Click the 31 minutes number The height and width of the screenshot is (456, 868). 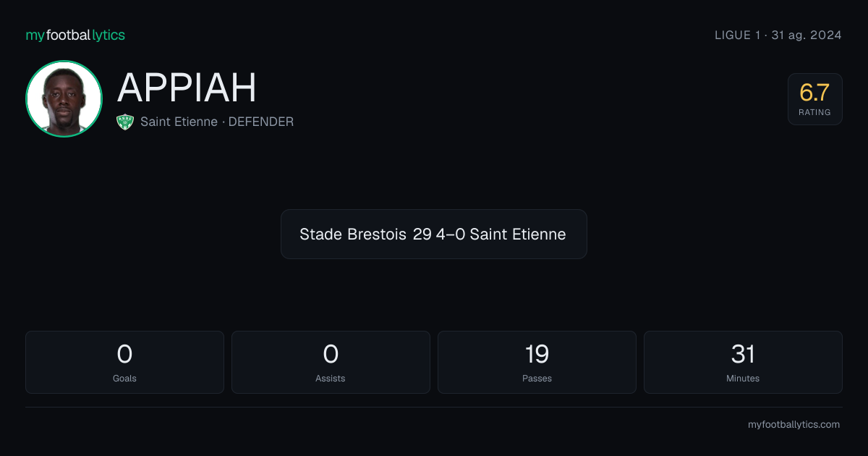coord(743,354)
